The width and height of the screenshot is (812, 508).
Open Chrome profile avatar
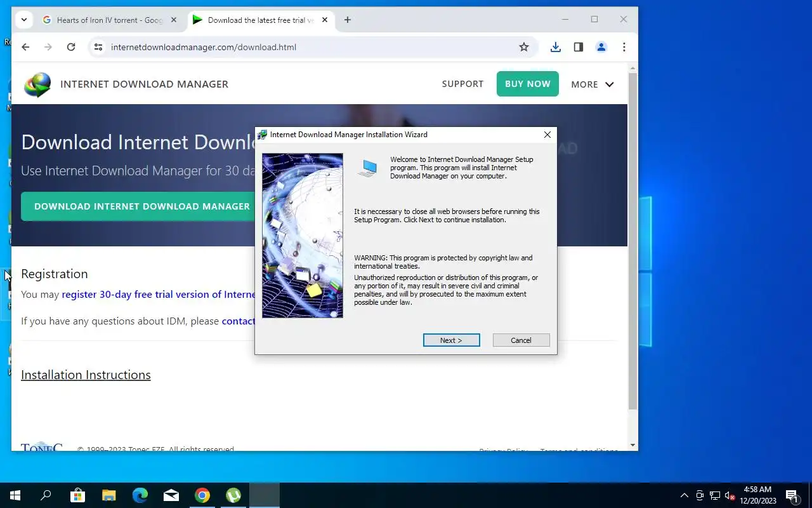point(601,47)
